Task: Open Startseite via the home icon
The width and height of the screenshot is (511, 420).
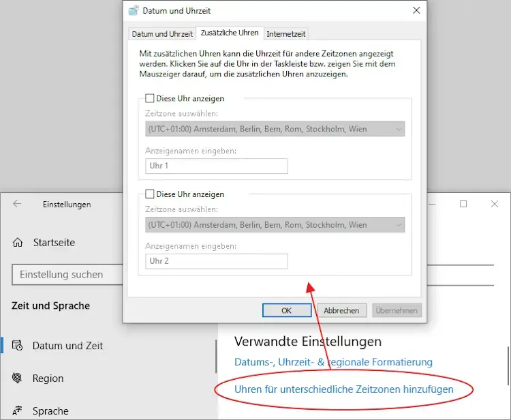Action: pyautogui.click(x=18, y=243)
